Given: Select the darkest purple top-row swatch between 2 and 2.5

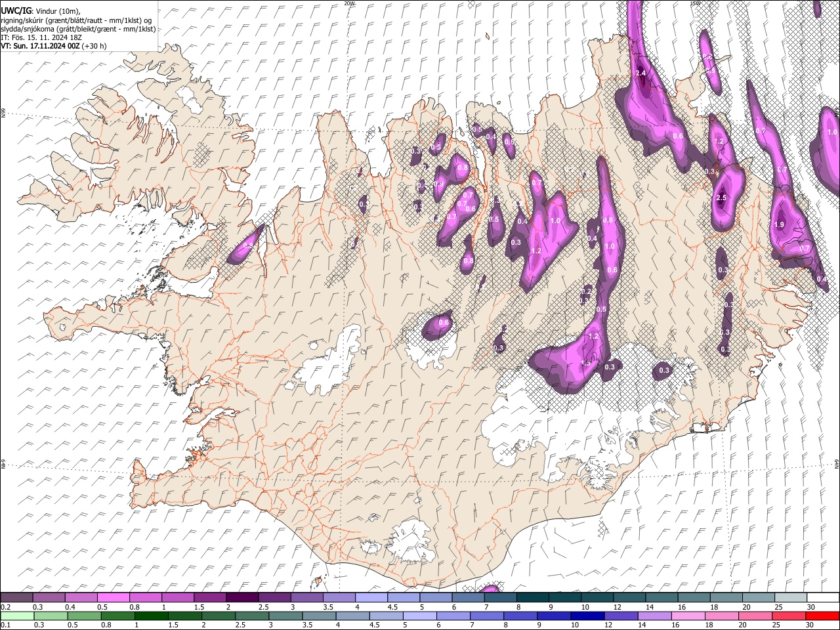Looking at the screenshot, I should point(242,597).
